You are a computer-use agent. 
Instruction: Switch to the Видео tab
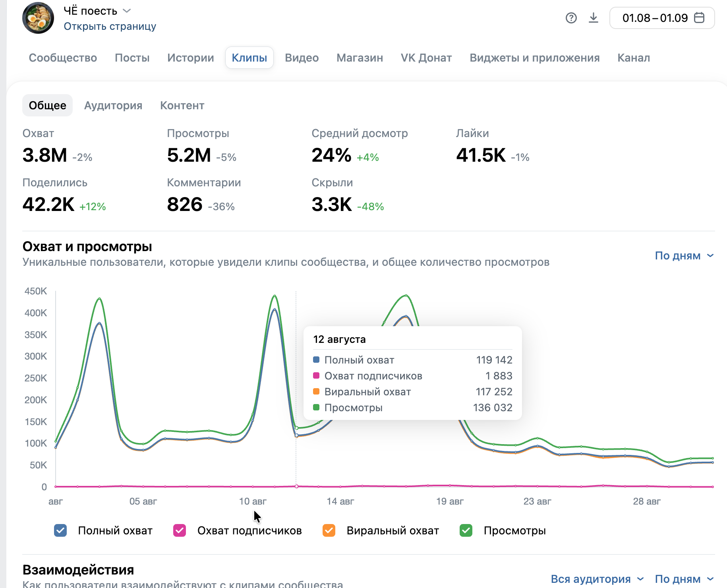click(302, 58)
